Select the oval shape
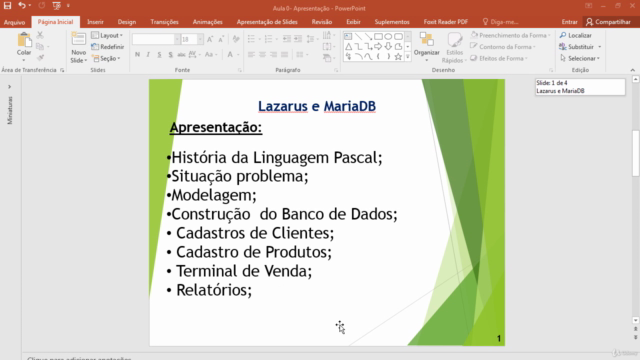 click(388, 36)
